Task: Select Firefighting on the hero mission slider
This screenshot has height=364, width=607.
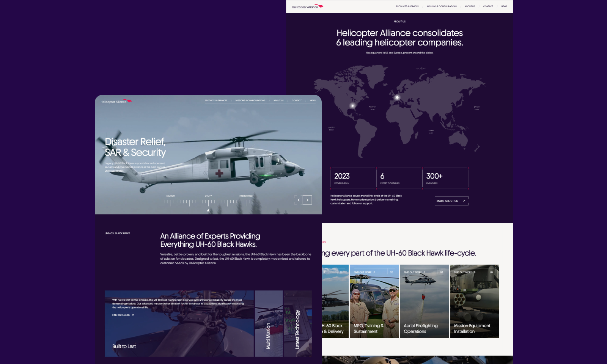Action: (246, 196)
